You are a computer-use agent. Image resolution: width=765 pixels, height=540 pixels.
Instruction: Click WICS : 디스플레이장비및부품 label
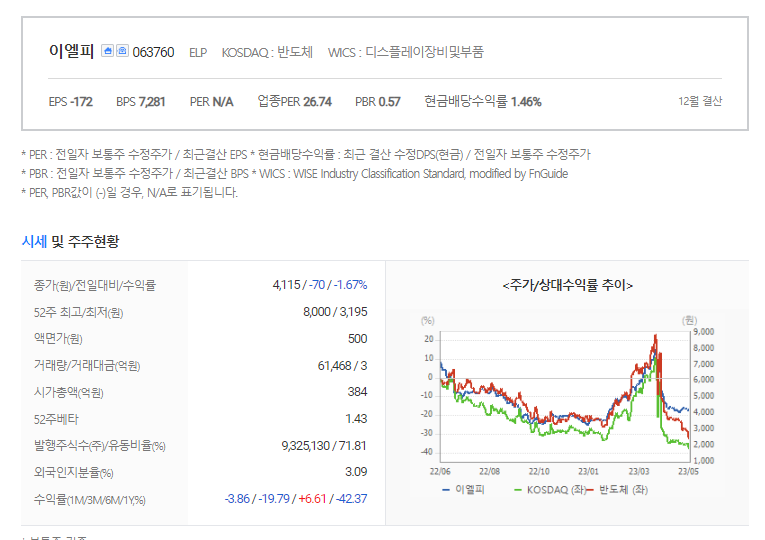405,52
